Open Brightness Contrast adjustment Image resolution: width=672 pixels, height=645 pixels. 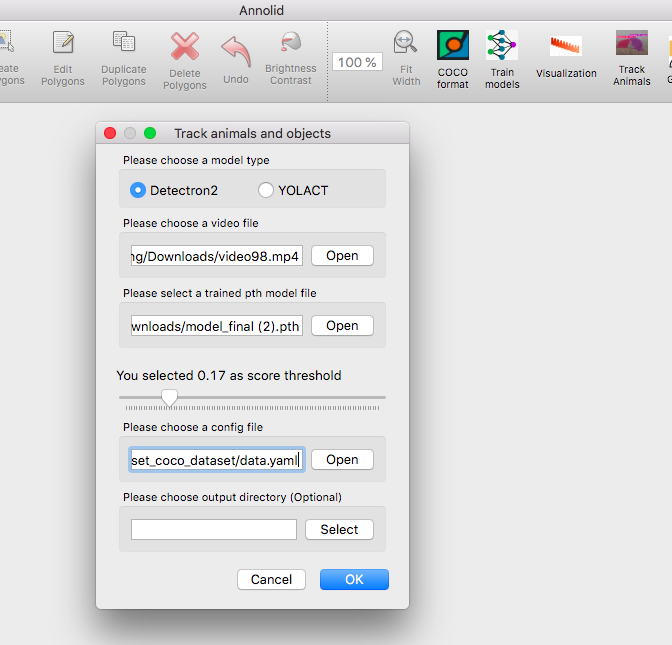point(291,59)
